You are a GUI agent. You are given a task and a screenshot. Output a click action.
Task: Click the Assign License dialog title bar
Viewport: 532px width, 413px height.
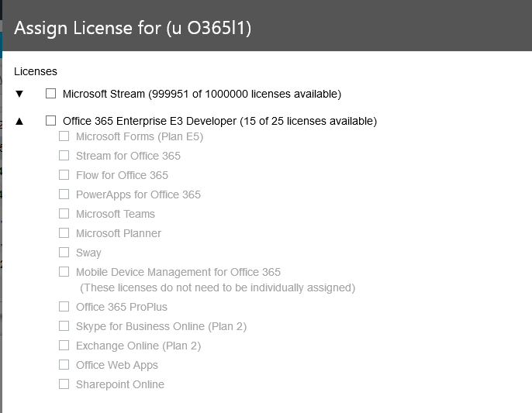click(x=267, y=26)
